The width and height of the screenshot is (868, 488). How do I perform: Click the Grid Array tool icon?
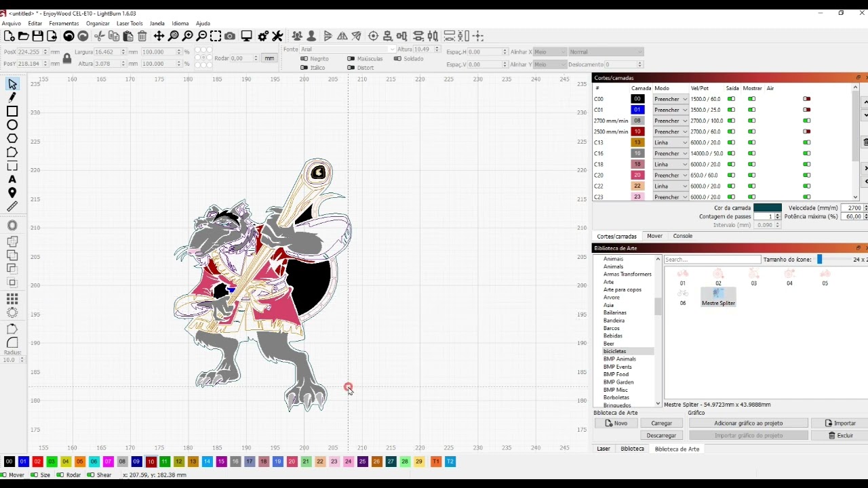pyautogui.click(x=12, y=299)
